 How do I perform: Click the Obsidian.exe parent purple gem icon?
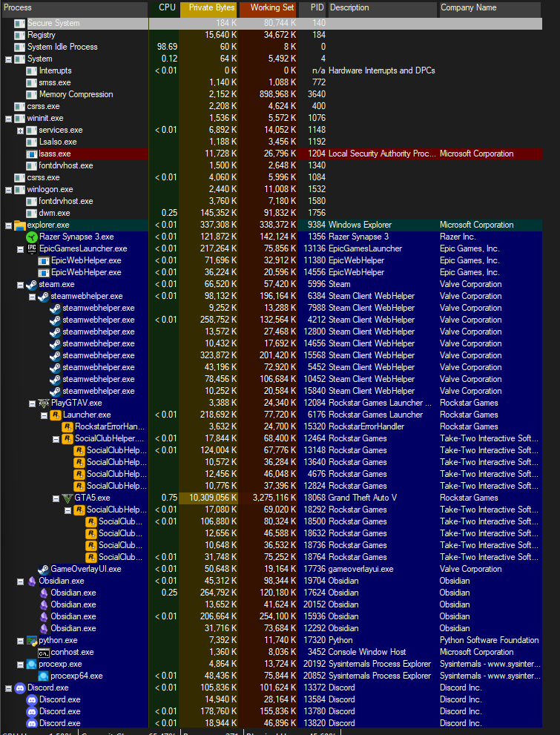(32, 581)
